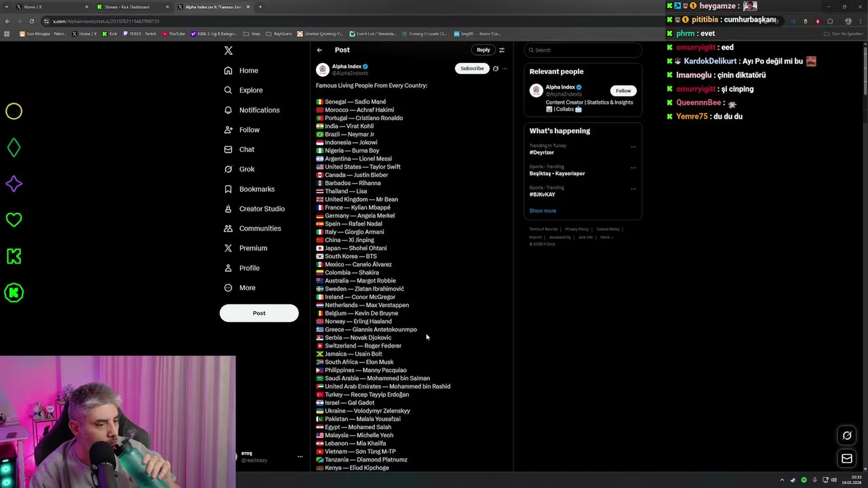The width and height of the screenshot is (868, 488).
Task: Open the Chrome three-dot menu
Action: click(862, 21)
